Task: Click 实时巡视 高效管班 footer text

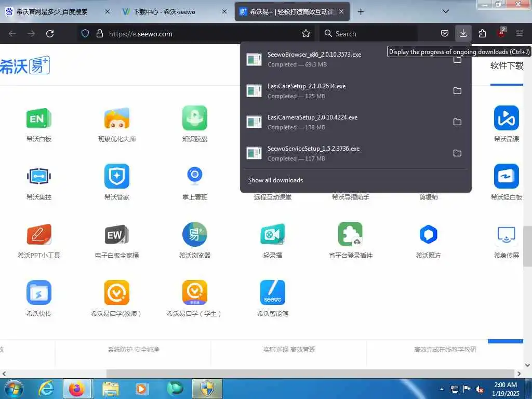Action: 289,350
